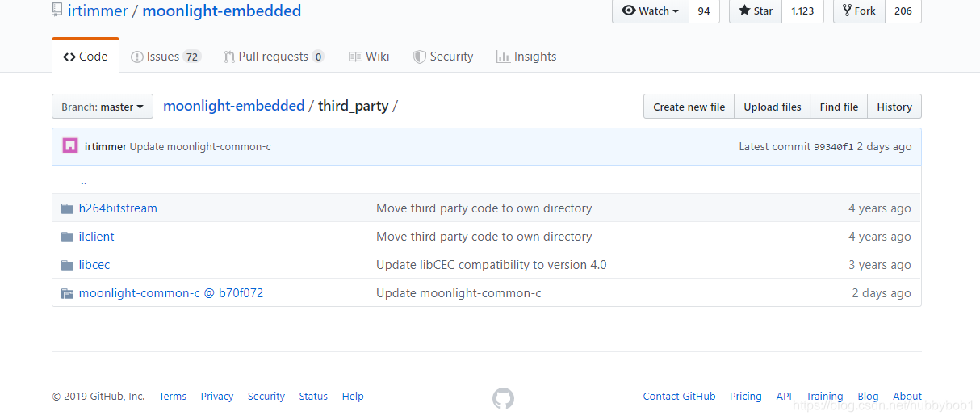The width and height of the screenshot is (980, 420).
Task: Open the Pricing footer link
Action: pyautogui.click(x=746, y=397)
